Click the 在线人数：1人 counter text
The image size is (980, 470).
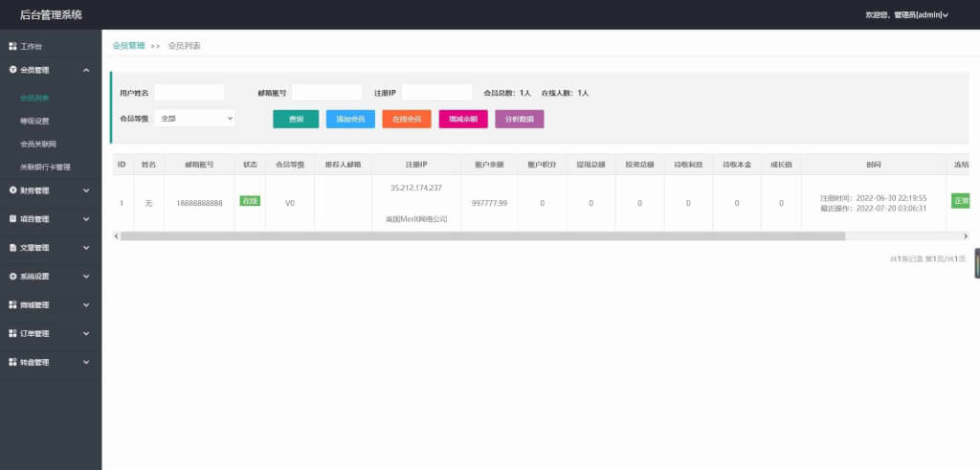click(565, 93)
